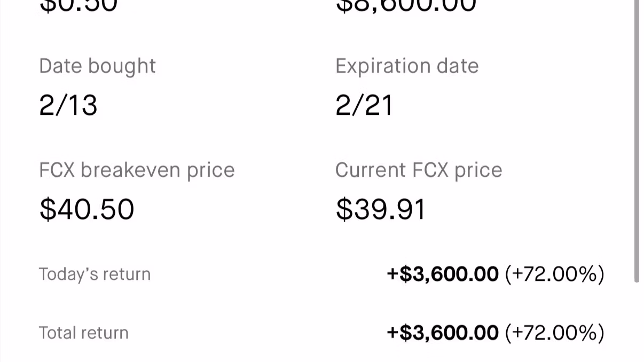Click the today's return (+72.00%) percentage
The height and width of the screenshot is (362, 644).
(x=554, y=274)
